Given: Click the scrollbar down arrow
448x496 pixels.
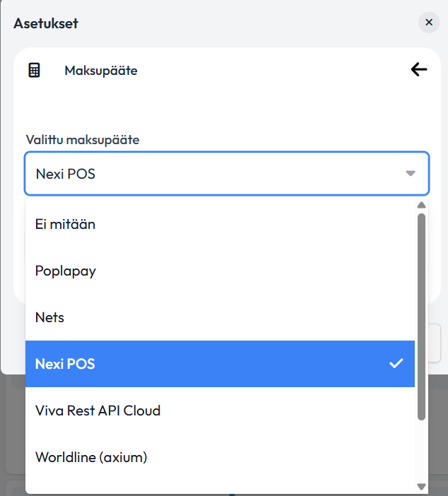Looking at the screenshot, I should point(421,486).
